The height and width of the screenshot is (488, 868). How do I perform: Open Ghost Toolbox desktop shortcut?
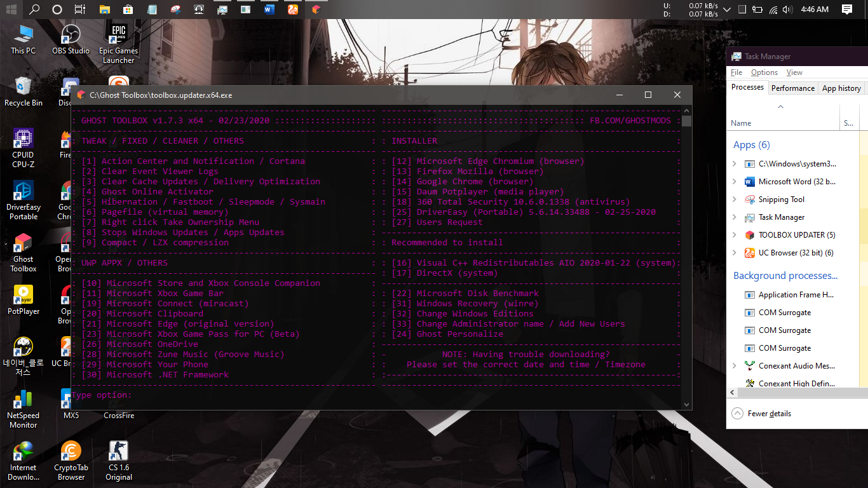tap(24, 252)
